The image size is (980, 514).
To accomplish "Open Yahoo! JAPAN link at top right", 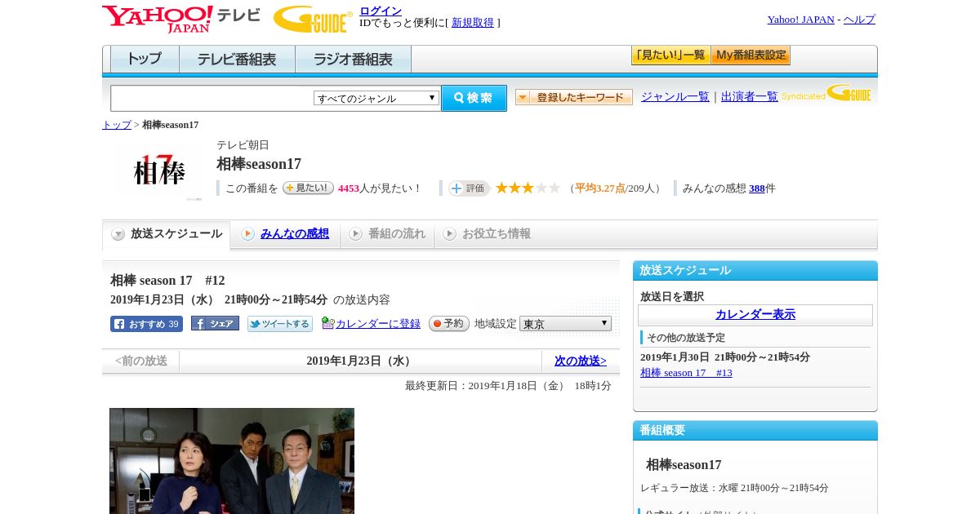I will (x=800, y=20).
